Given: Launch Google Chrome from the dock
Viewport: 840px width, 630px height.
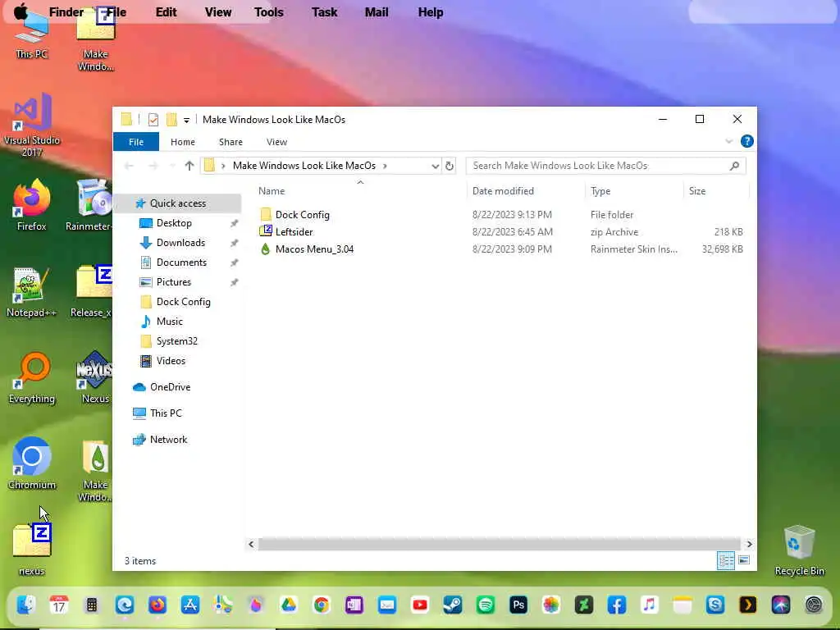Looking at the screenshot, I should pos(322,605).
